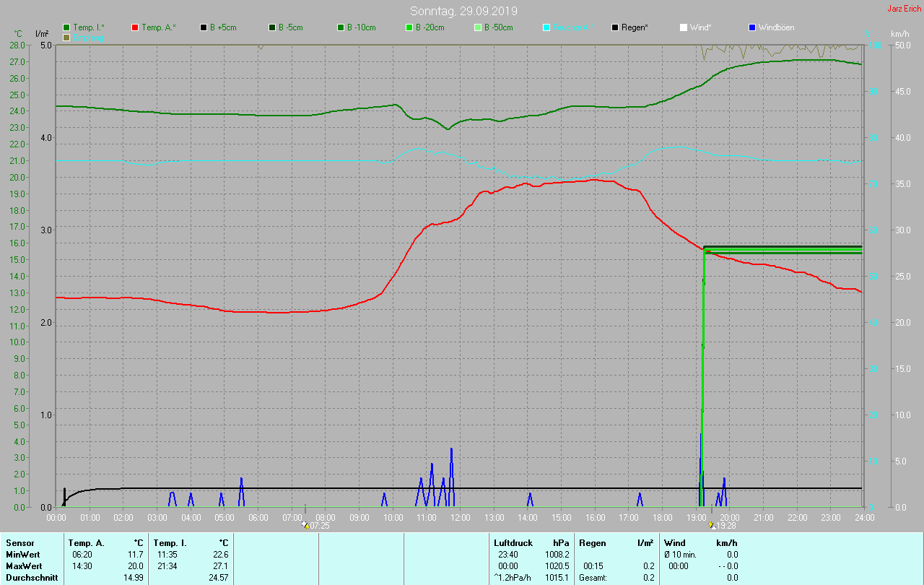Click the black Regen* legend swatch
The width and height of the screenshot is (924, 585).
click(x=615, y=27)
